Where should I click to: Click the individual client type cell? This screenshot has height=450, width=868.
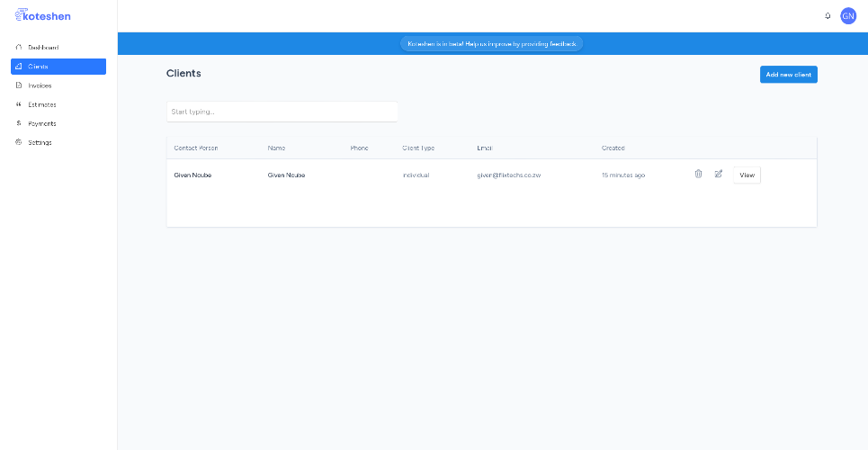[x=416, y=175]
